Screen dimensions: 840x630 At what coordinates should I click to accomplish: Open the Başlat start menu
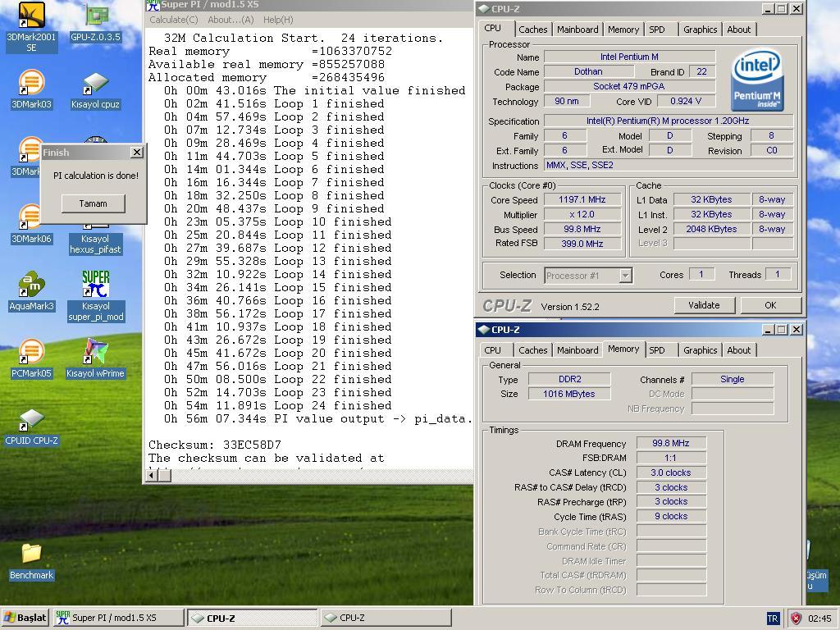[25, 618]
